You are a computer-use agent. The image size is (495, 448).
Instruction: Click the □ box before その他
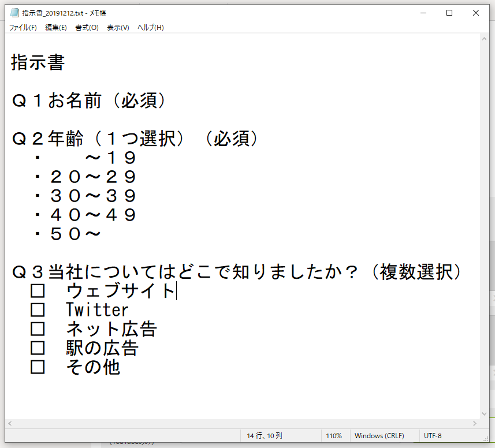(38, 367)
